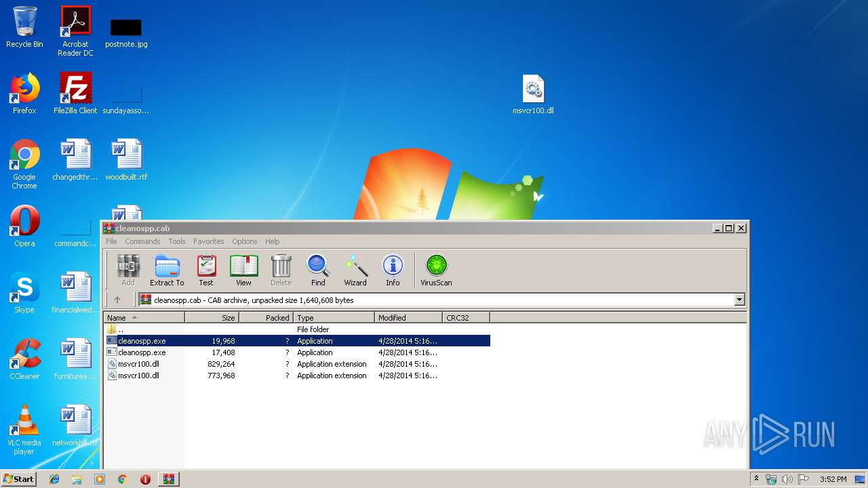Select the Opera desktop shortcut

tap(24, 226)
